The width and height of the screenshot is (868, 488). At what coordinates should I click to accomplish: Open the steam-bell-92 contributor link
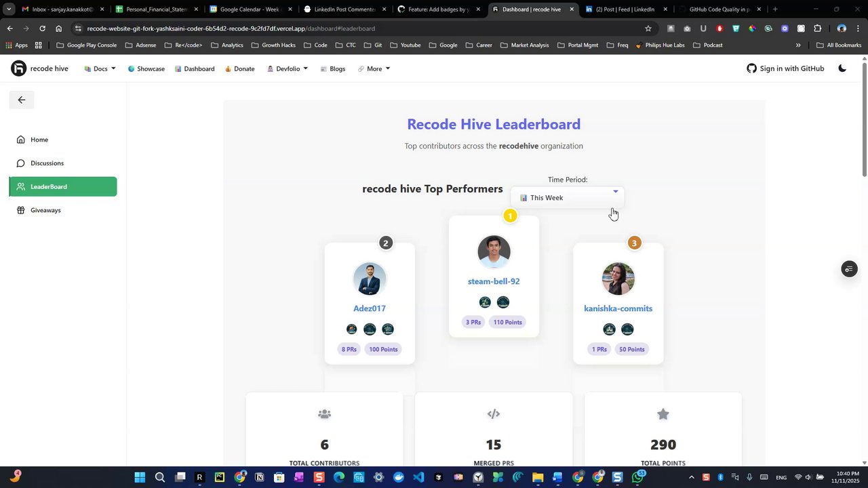494,281
